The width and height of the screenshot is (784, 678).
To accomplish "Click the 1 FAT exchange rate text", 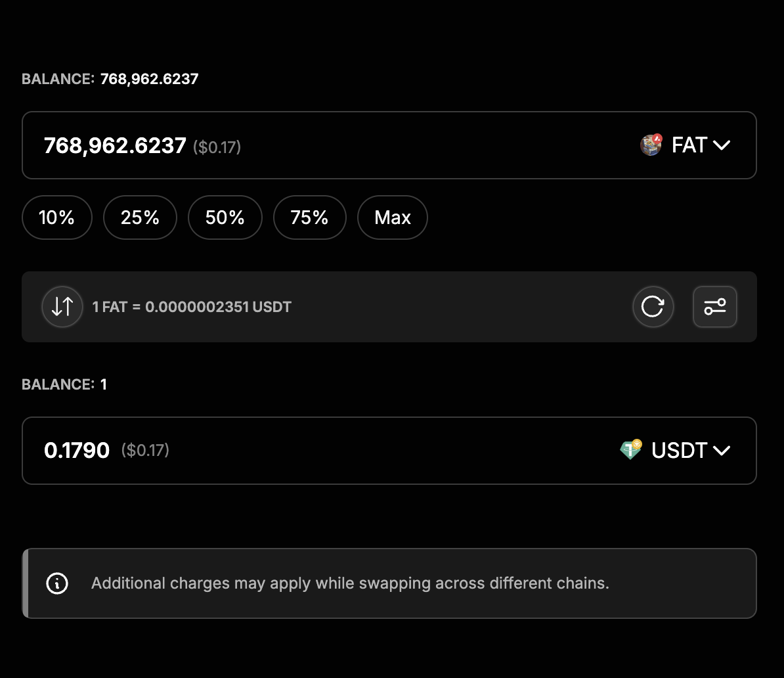I will pos(192,307).
